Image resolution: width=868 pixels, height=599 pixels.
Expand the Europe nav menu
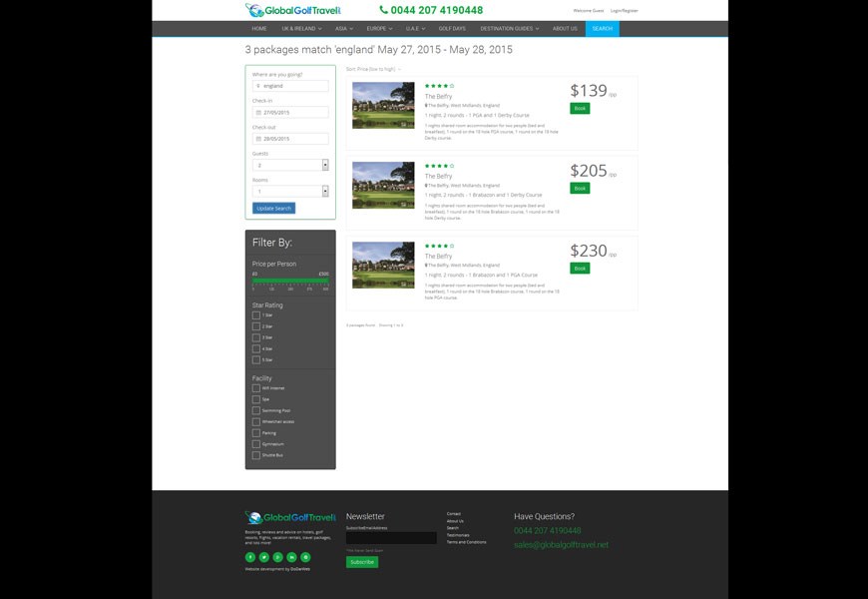(379, 29)
